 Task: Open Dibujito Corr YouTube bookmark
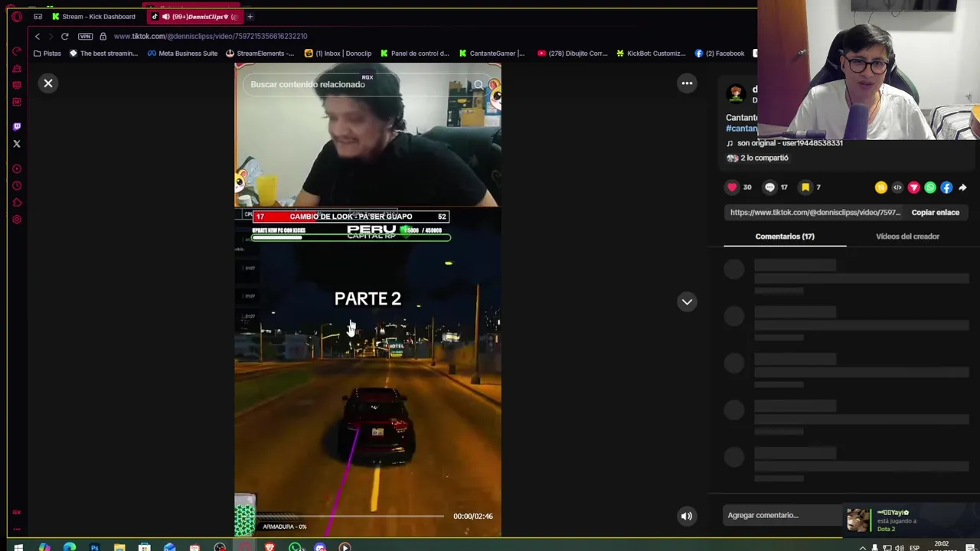pyautogui.click(x=573, y=54)
